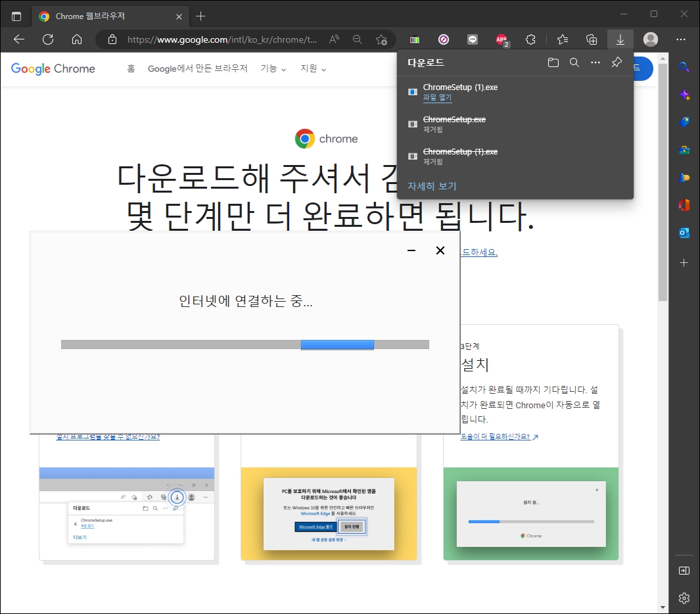Open the tools briefcase sidebar icon
This screenshot has width=700, height=614.
[x=684, y=150]
